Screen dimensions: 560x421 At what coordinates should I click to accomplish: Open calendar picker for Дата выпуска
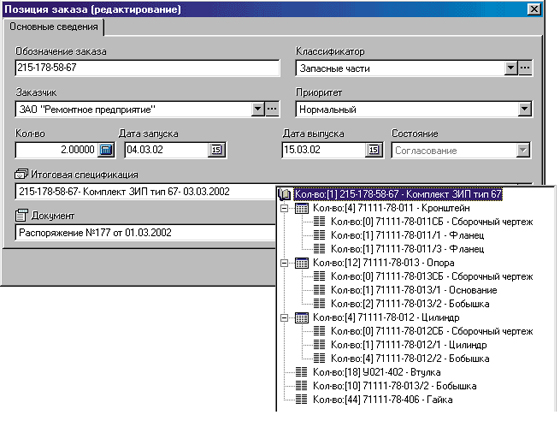(x=374, y=150)
